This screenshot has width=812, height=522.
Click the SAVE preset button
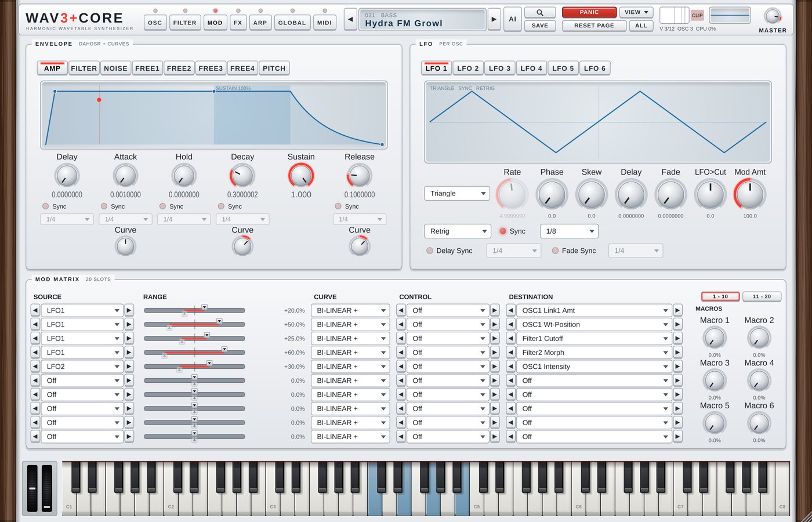[x=540, y=26]
